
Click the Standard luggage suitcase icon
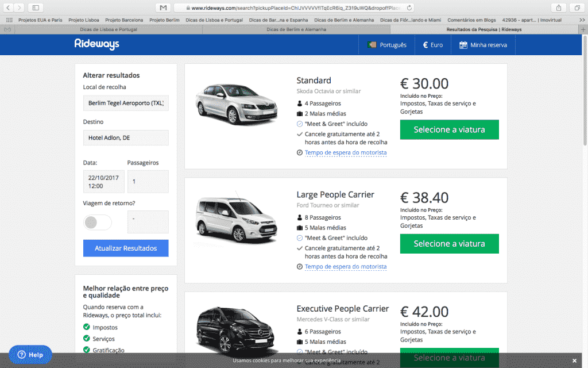300,113
